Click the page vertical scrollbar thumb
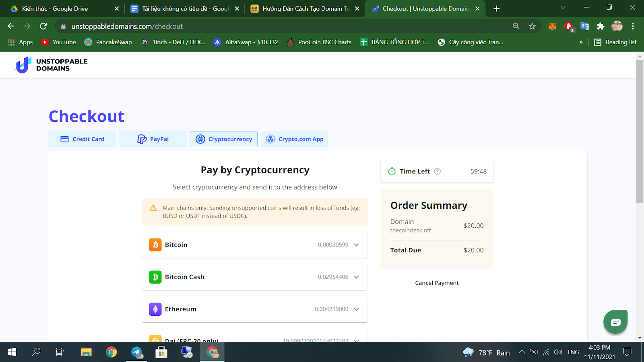The height and width of the screenshot is (362, 644). tap(640, 132)
